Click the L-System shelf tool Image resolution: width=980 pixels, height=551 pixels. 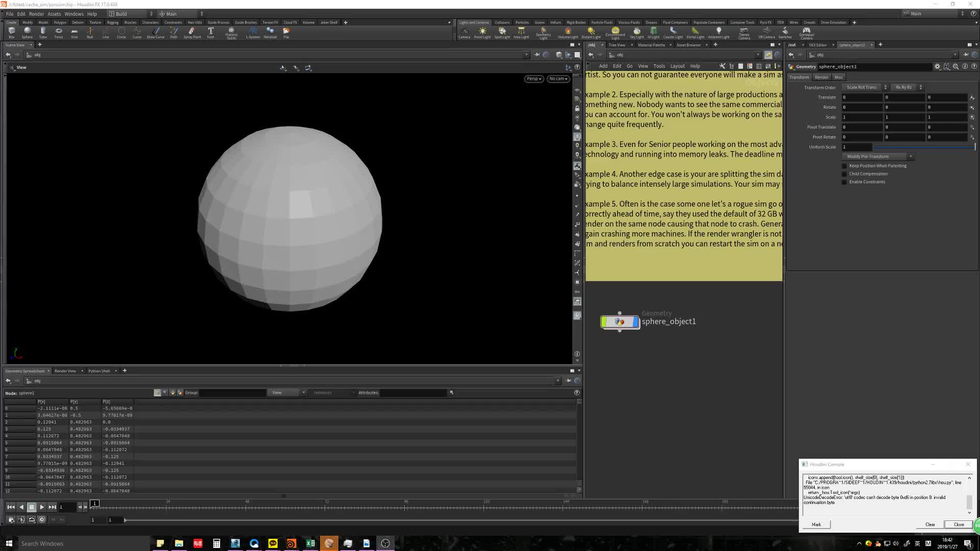click(x=253, y=33)
